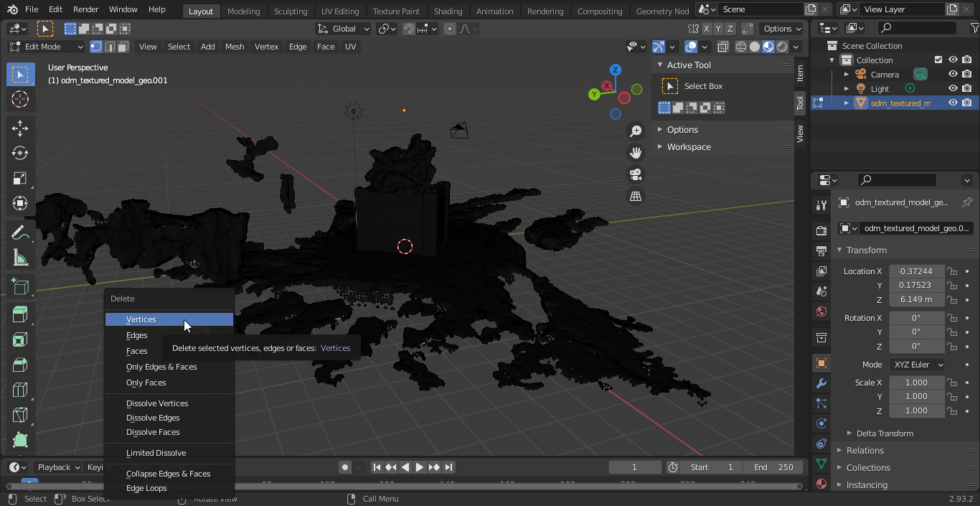Hide the Camera object in outliner

tap(953, 75)
